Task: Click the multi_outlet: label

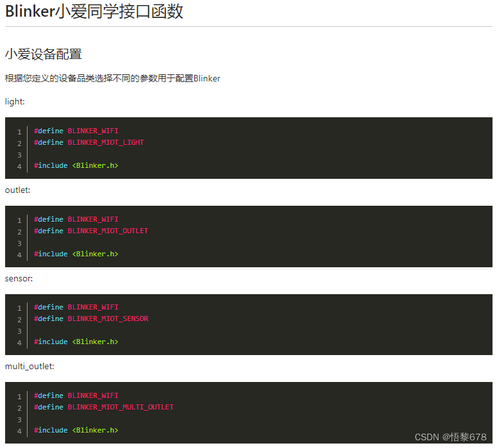Action: click(29, 366)
